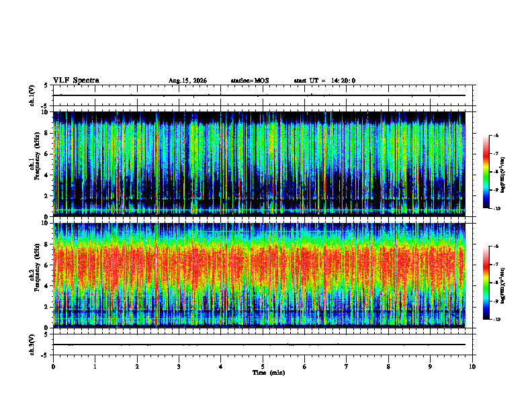Click the ch.1 color bar "-10" label

(x=497, y=209)
